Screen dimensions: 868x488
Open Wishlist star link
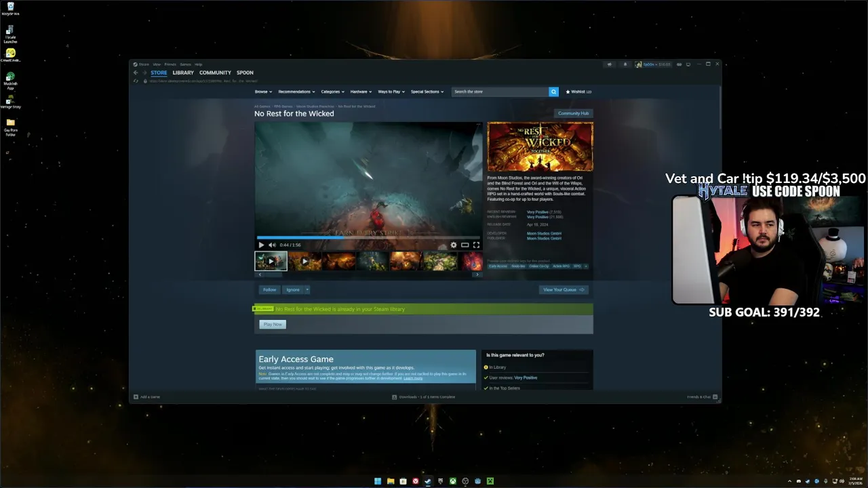pos(578,91)
